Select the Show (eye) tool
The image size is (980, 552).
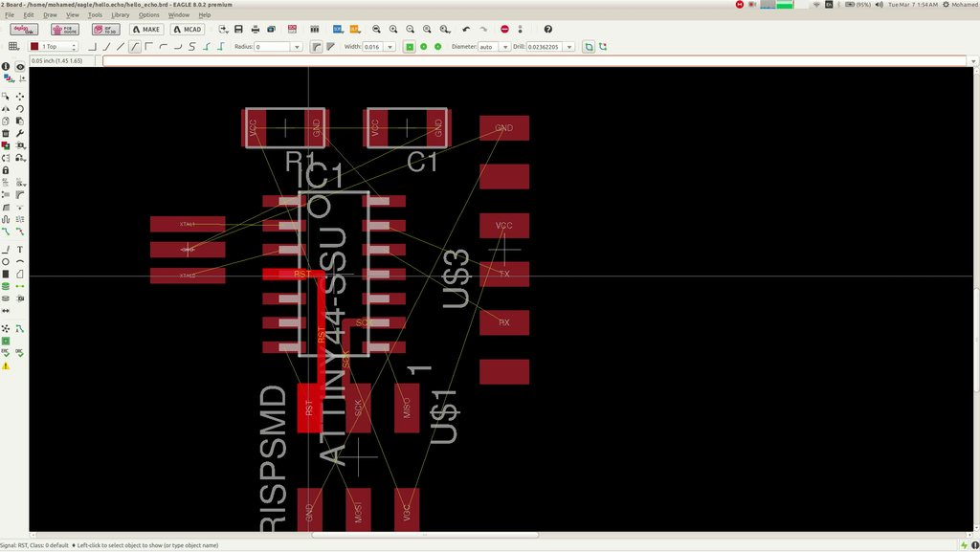[x=20, y=66]
